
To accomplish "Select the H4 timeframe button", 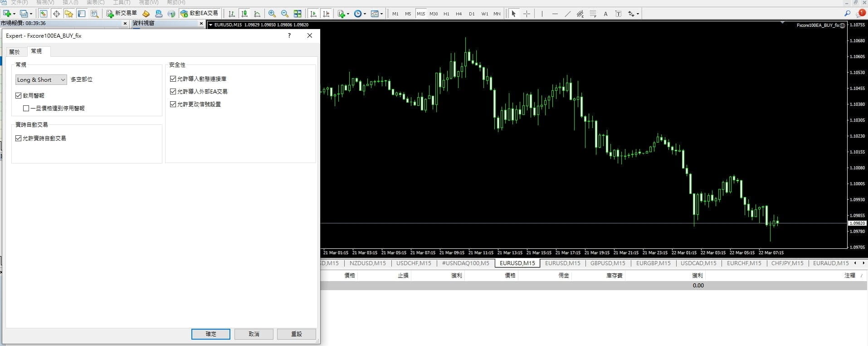I will (459, 14).
